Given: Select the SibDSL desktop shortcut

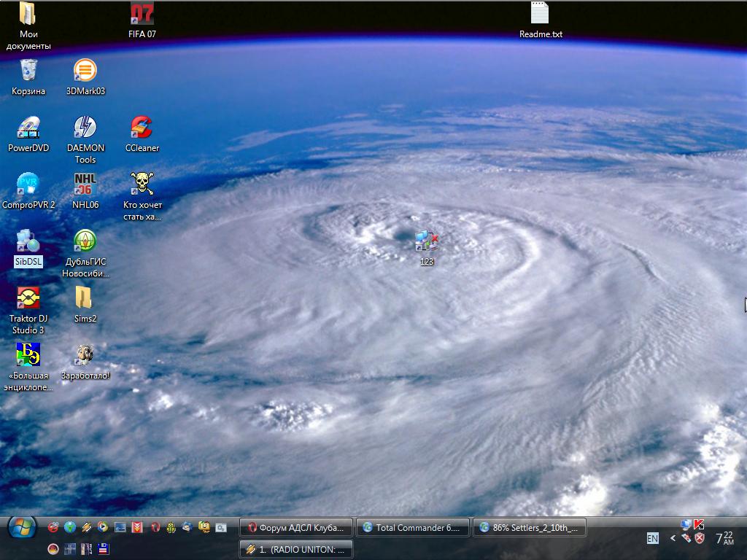Looking at the screenshot, I should (28, 242).
